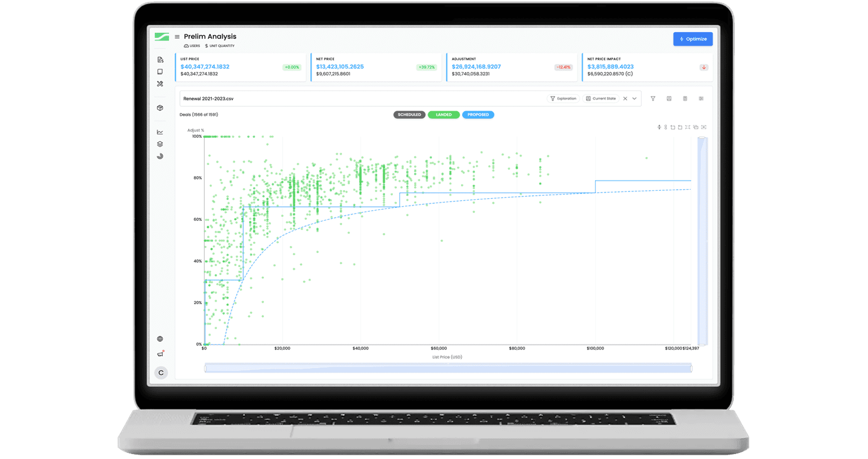The image size is (868, 459).
Task: Click the red down arrow on Net Price Impact
Action: [x=704, y=67]
